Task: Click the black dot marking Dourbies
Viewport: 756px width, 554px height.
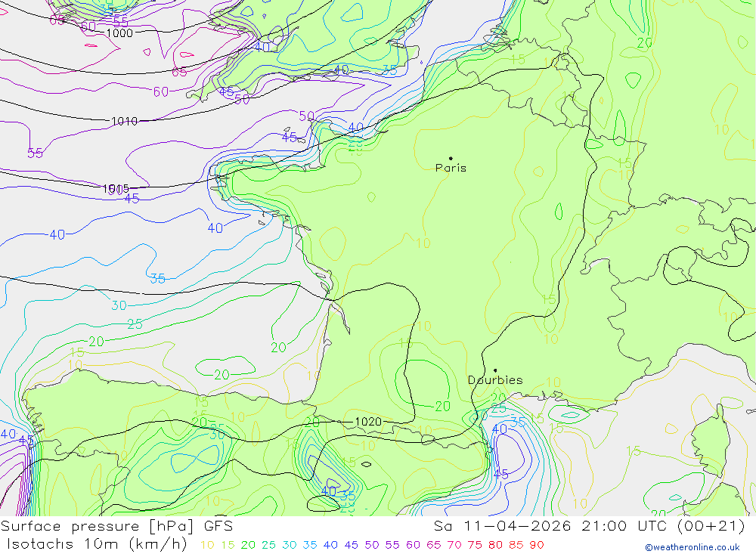Action: click(x=495, y=370)
